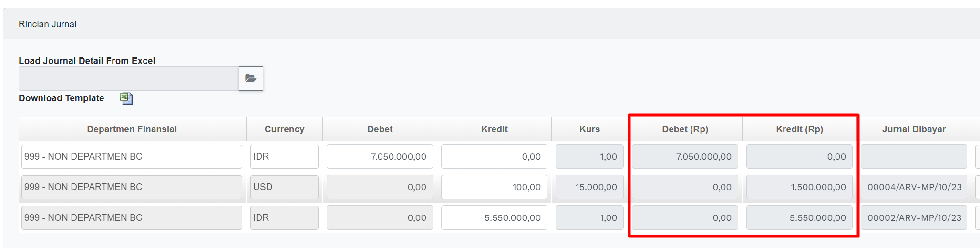
Task: Click the Debet field showing 7.050.000,00
Action: pyautogui.click(x=380, y=157)
